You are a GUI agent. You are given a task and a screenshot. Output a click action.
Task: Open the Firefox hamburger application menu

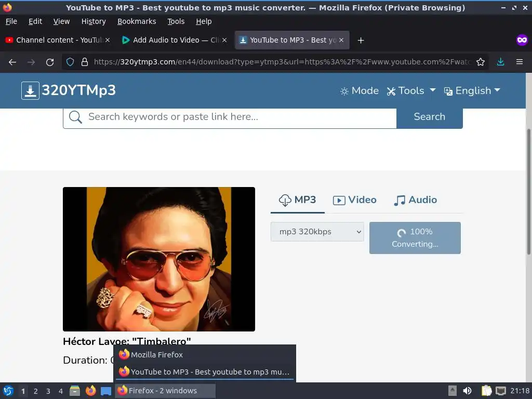tap(520, 62)
